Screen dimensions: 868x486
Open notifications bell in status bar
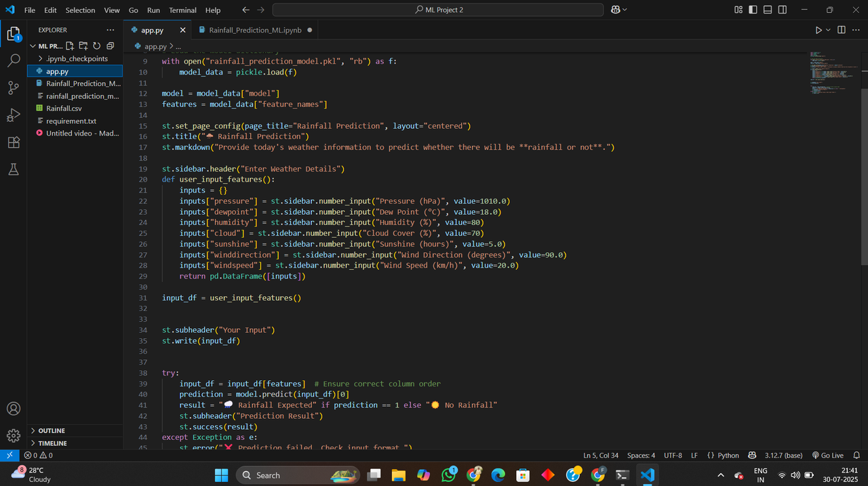click(856, 455)
